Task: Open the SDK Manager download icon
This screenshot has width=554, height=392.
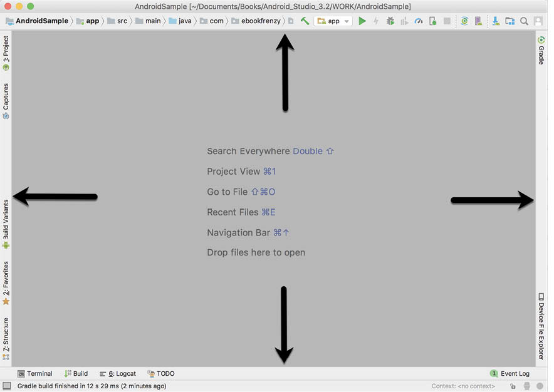Action: [496, 21]
